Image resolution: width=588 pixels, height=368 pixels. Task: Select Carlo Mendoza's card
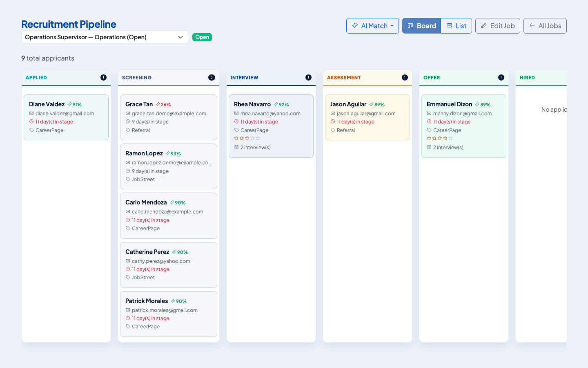click(x=169, y=215)
